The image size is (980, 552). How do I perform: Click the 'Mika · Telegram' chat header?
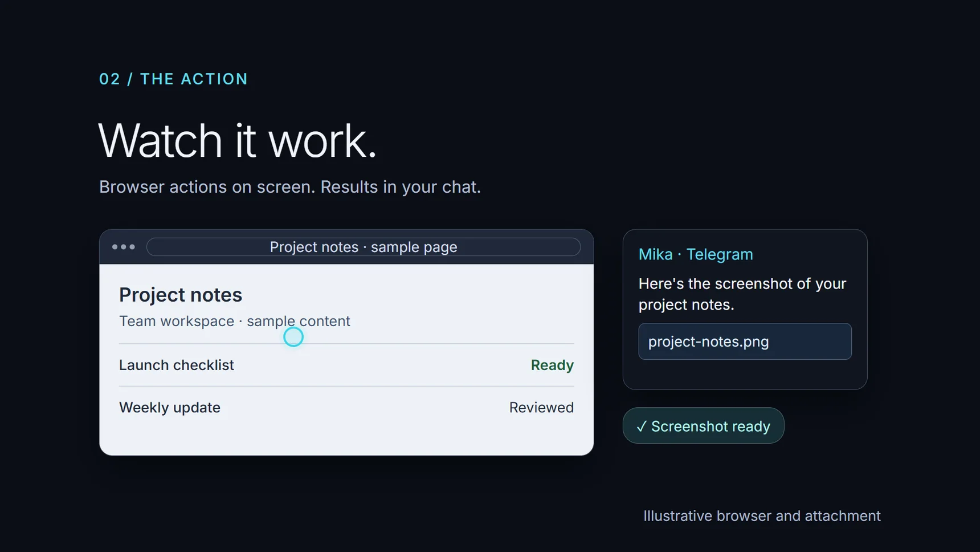tap(696, 254)
